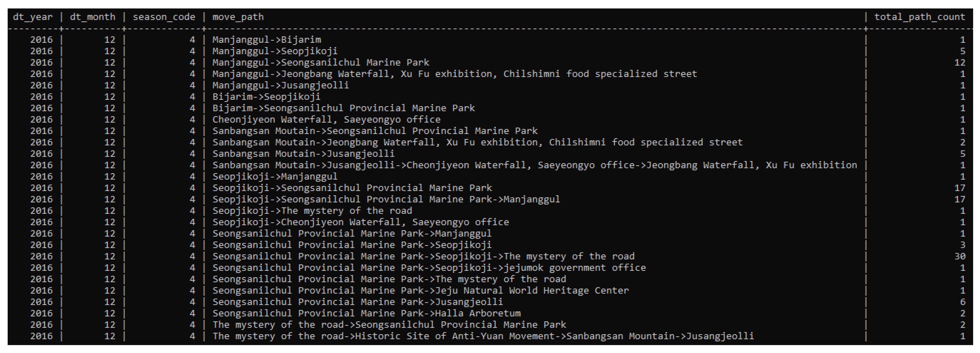Click the move_path column header
The width and height of the screenshot is (980, 353).
coord(238,17)
